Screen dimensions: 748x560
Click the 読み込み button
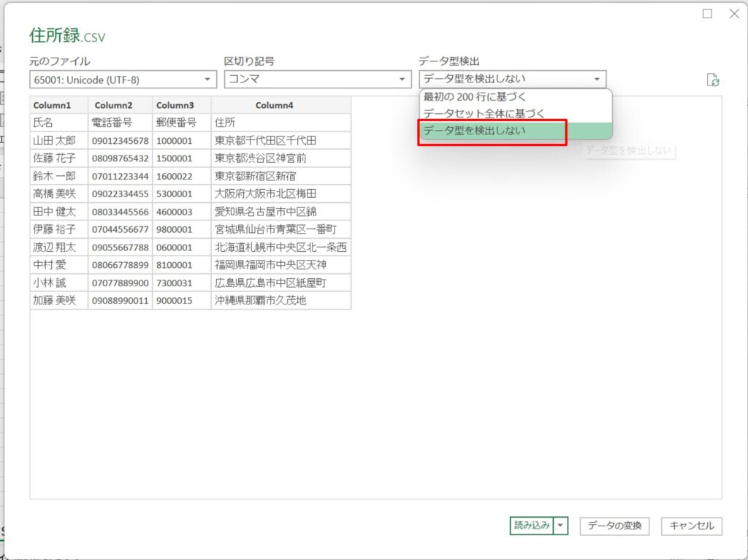(x=532, y=526)
